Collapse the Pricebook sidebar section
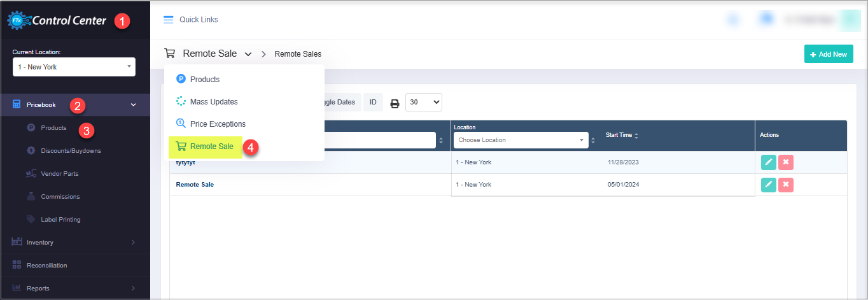Viewport: 868px width, 300px height. click(75, 104)
